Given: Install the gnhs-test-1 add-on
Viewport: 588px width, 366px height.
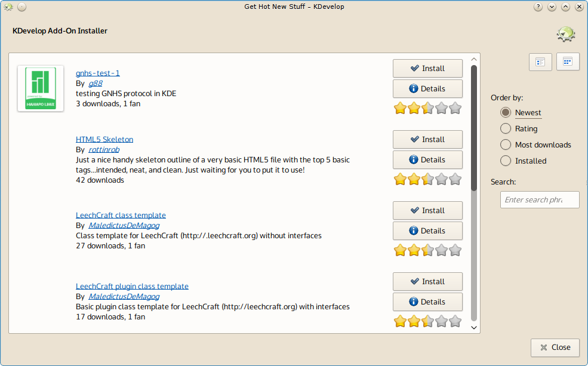Looking at the screenshot, I should click(x=427, y=68).
